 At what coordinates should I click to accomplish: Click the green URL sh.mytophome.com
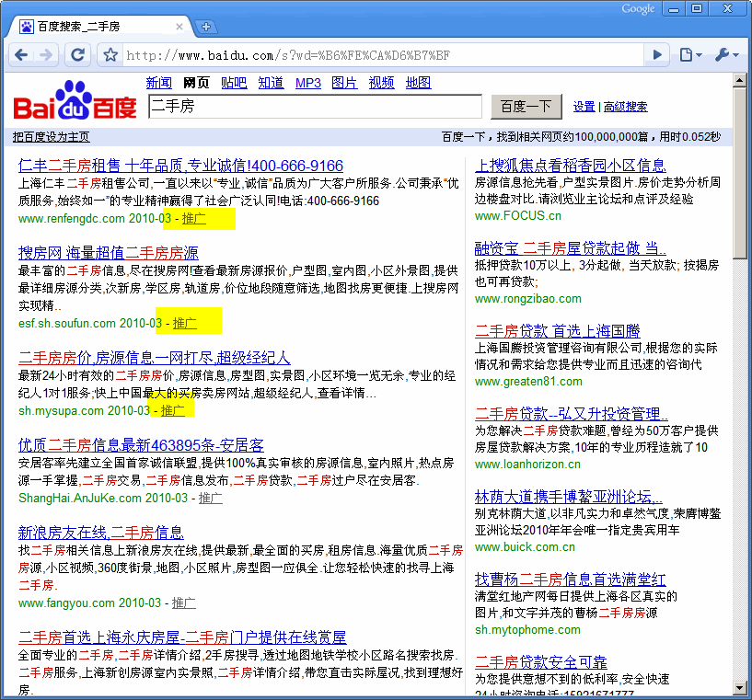[x=527, y=629]
